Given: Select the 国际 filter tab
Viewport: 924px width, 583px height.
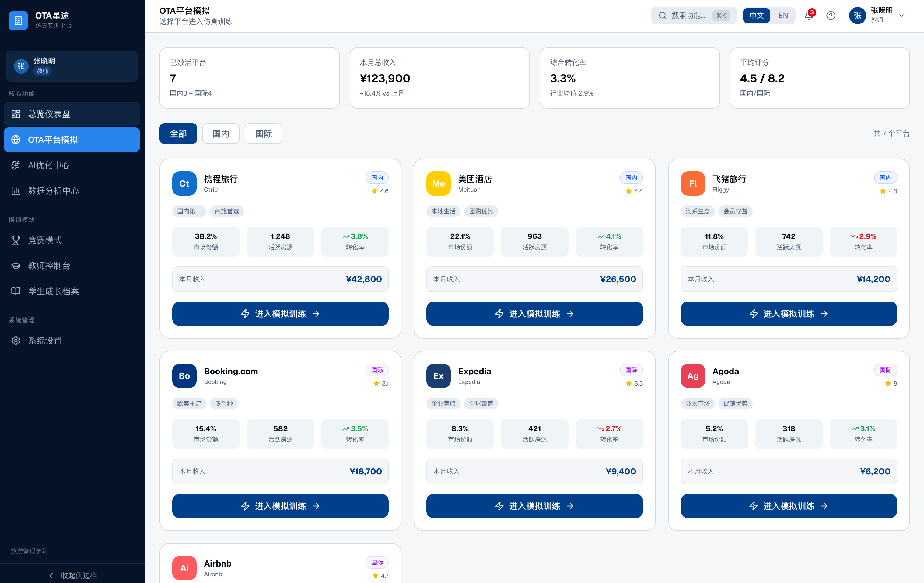Looking at the screenshot, I should click(x=263, y=134).
